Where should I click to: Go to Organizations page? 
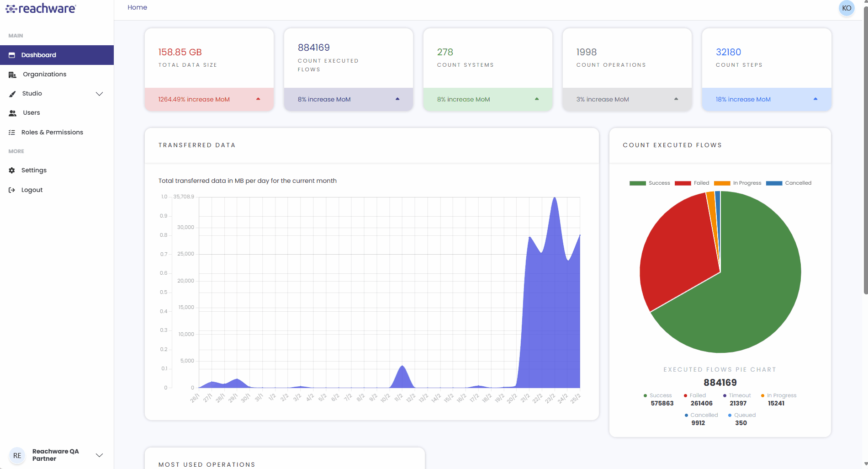tap(57, 75)
